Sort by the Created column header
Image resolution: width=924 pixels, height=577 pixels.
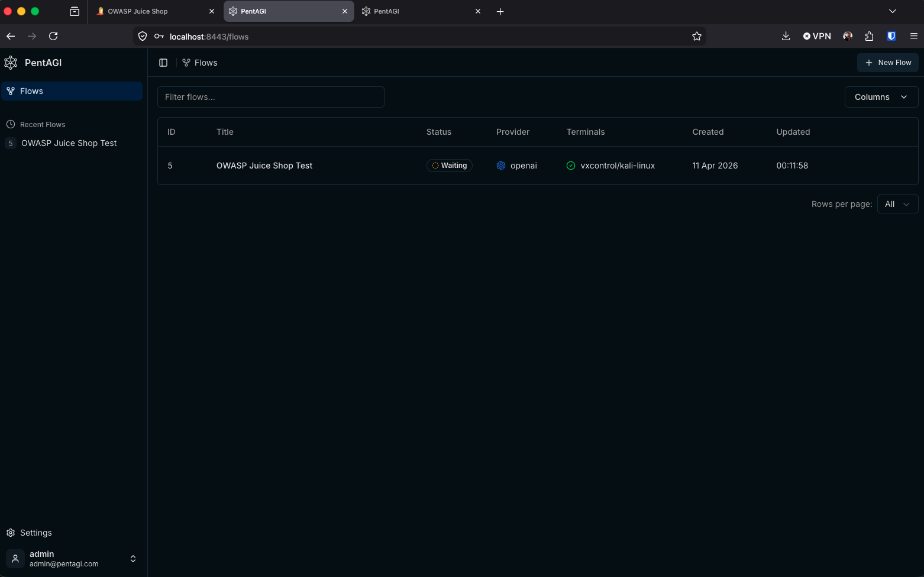pos(708,132)
